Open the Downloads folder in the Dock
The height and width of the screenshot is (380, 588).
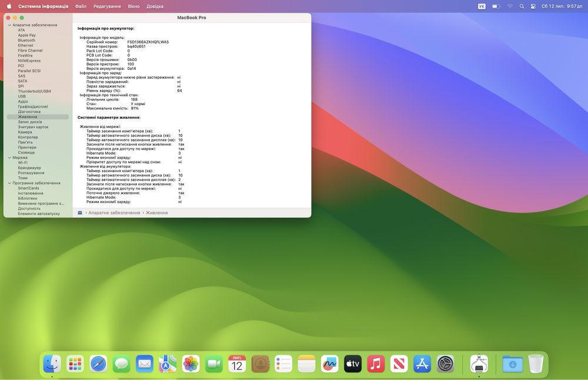click(513, 364)
